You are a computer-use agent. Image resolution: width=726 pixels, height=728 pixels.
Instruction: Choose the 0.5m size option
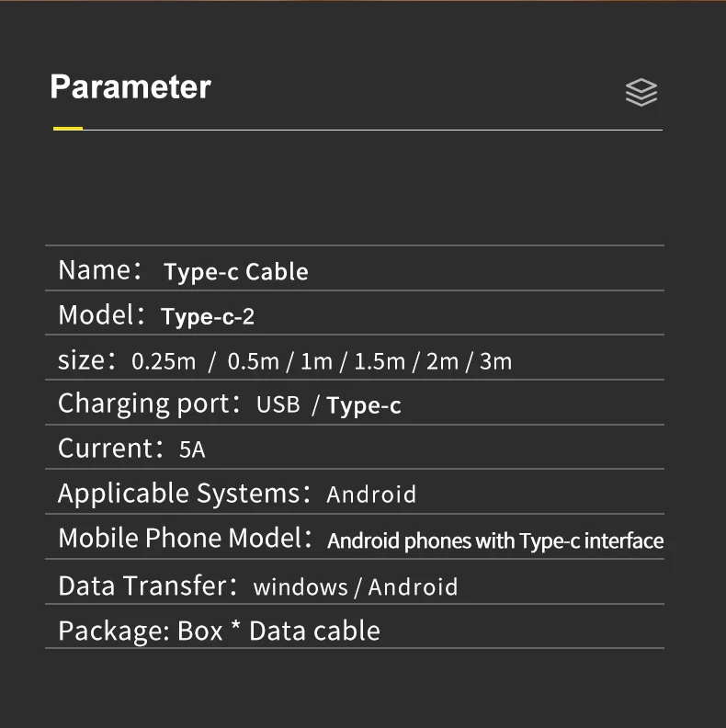(253, 360)
